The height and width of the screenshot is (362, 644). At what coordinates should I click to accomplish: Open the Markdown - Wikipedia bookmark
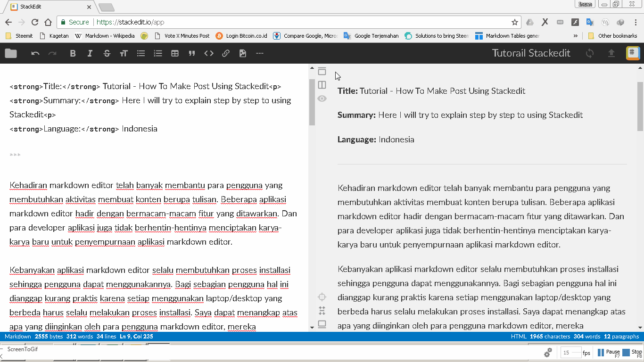click(105, 36)
